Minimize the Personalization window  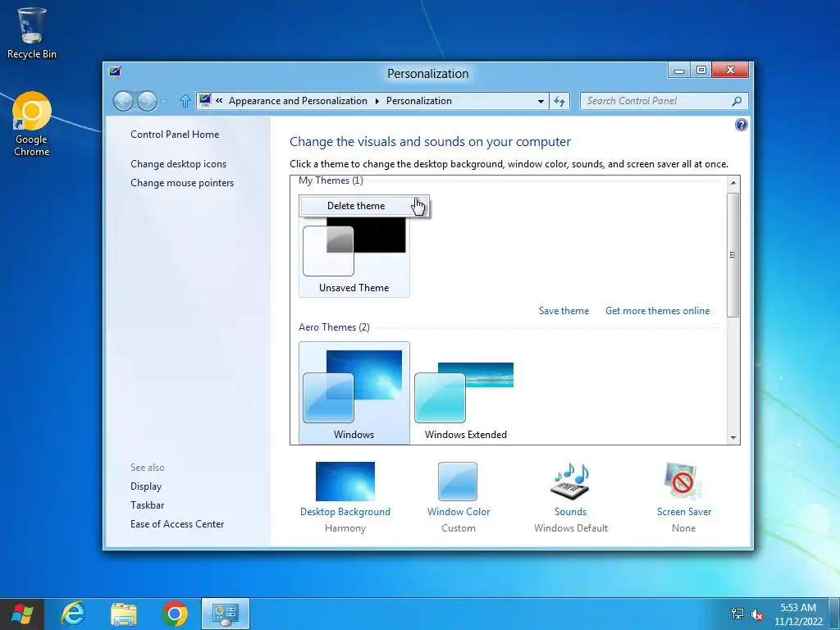[679, 71]
